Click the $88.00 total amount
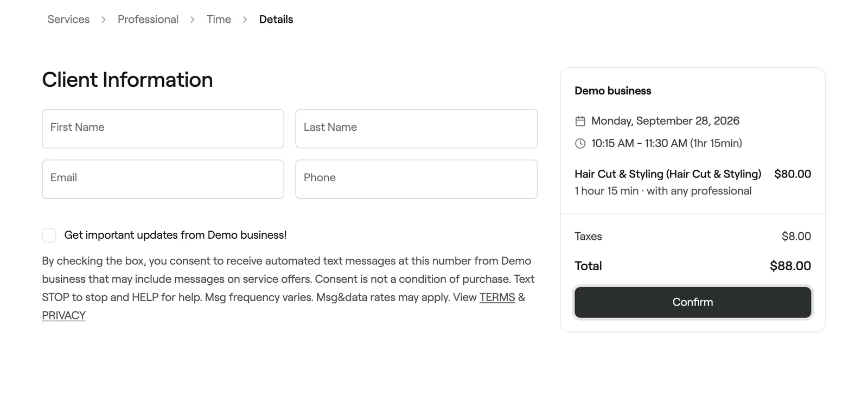 click(790, 266)
